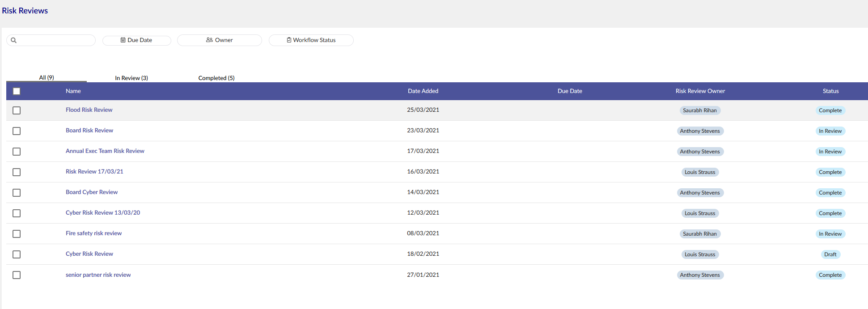Click the search magnifier icon
The image size is (868, 309).
point(14,40)
